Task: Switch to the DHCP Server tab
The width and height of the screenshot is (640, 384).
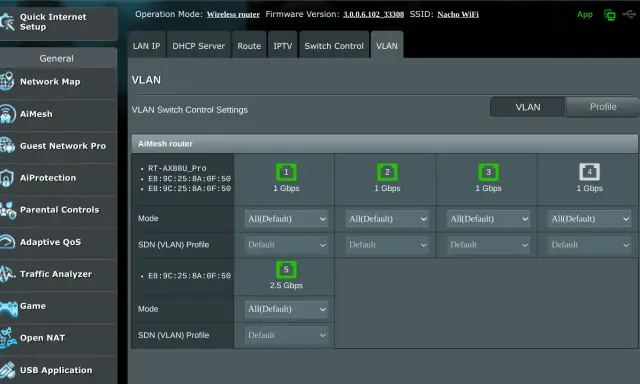Action: click(199, 45)
